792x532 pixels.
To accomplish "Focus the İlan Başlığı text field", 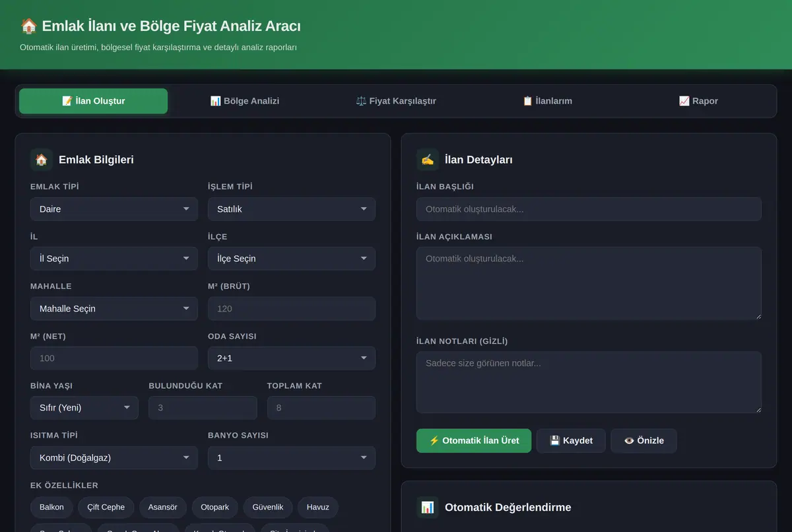I will (x=589, y=209).
